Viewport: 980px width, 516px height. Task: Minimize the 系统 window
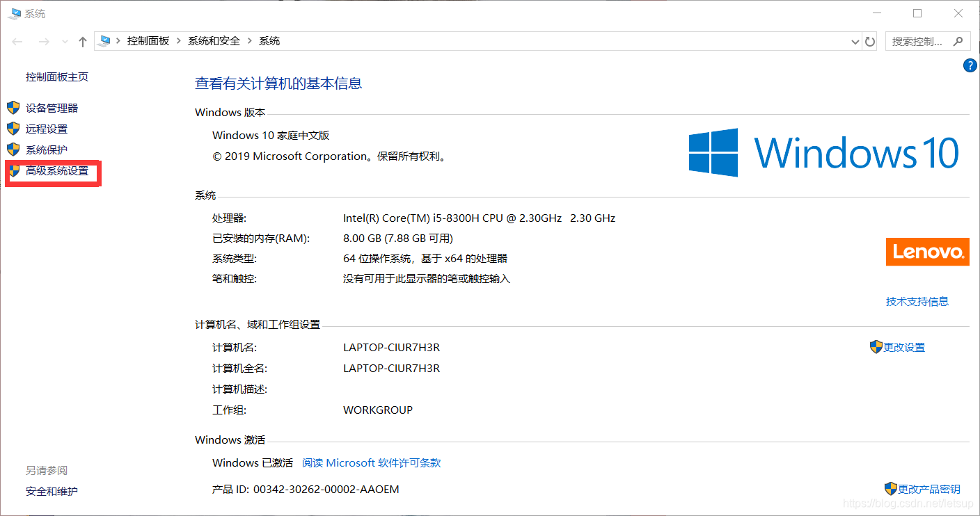[x=878, y=13]
